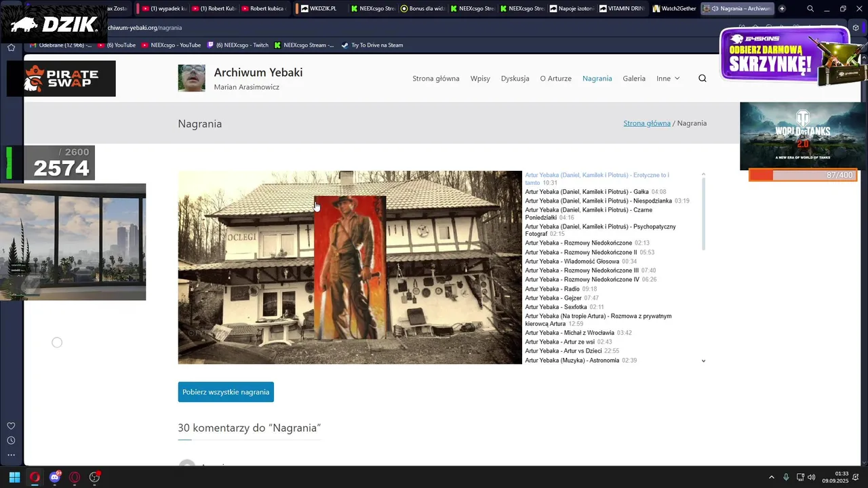Image resolution: width=868 pixels, height=488 pixels.
Task: Play 'Artur Yebaka - Sexfotka' 02:11
Action: [564, 307]
